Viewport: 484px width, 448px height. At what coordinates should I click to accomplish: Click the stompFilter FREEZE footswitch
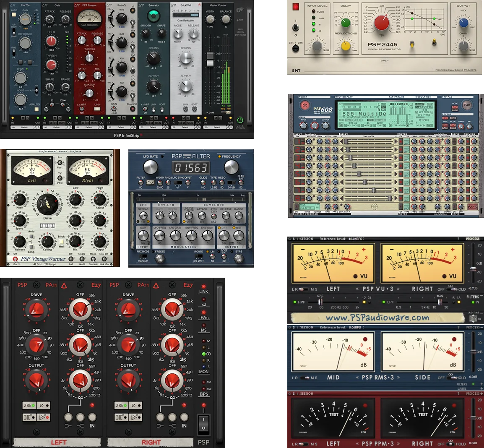point(159,258)
